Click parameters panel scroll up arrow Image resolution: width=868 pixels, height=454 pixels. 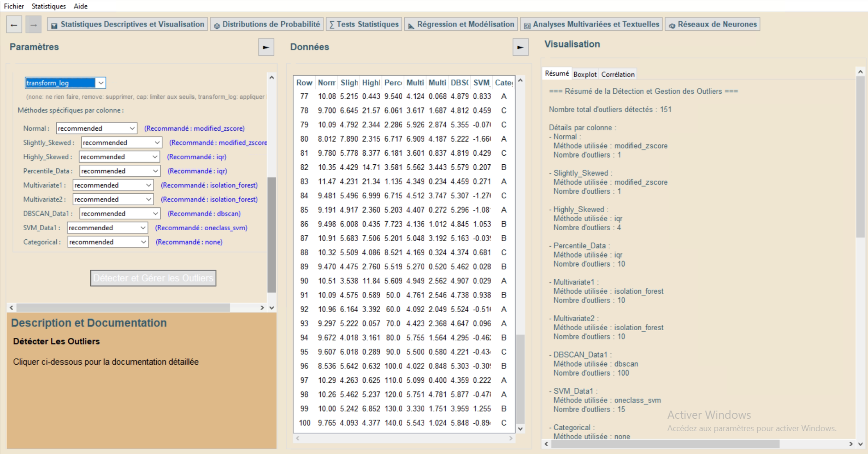click(272, 77)
